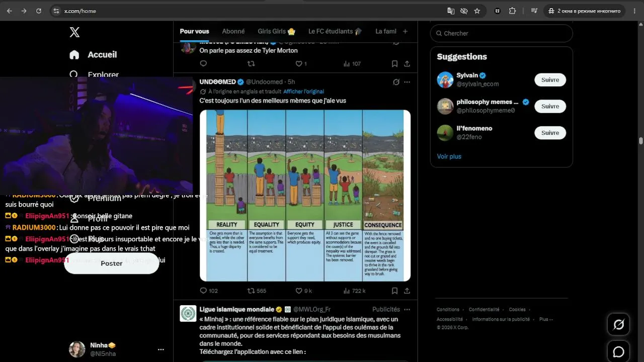Open the Chrome three-dot menu
Screen dimensions: 644x362
[635, 11]
